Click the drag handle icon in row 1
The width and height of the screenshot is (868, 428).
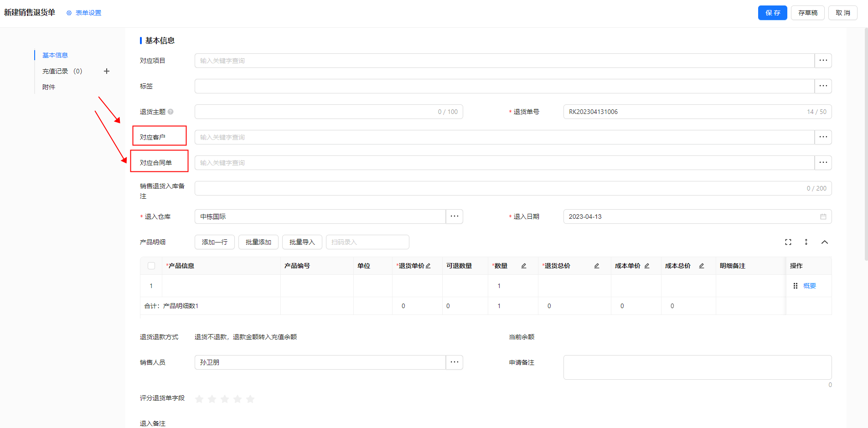click(x=796, y=286)
